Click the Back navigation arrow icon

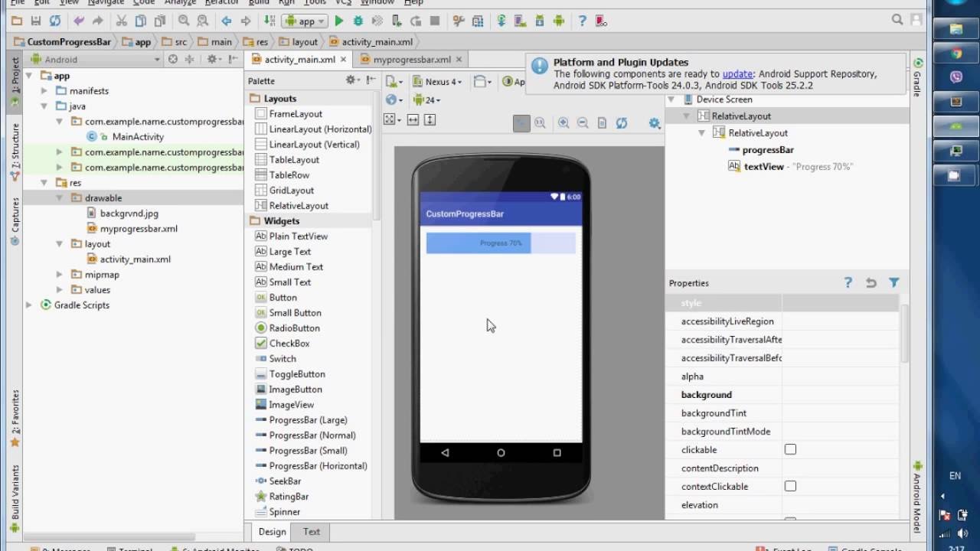tap(226, 21)
